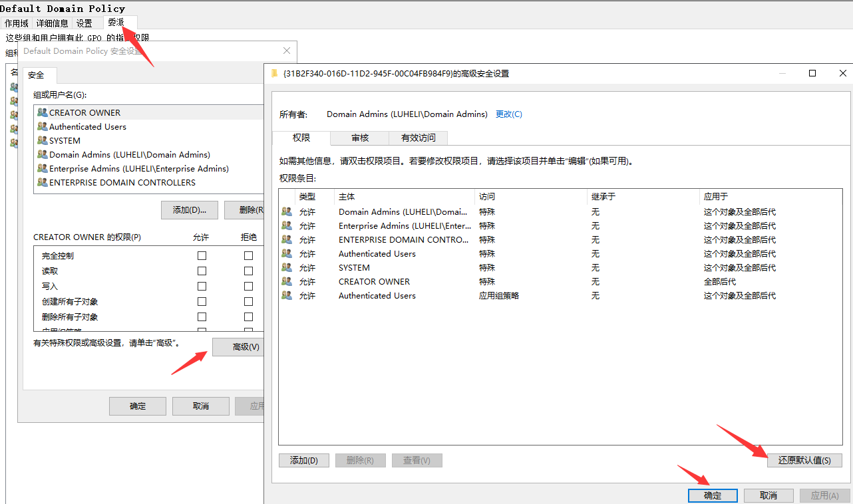
Task: Select the SYSTEM permission entry icon
Action: [x=287, y=267]
